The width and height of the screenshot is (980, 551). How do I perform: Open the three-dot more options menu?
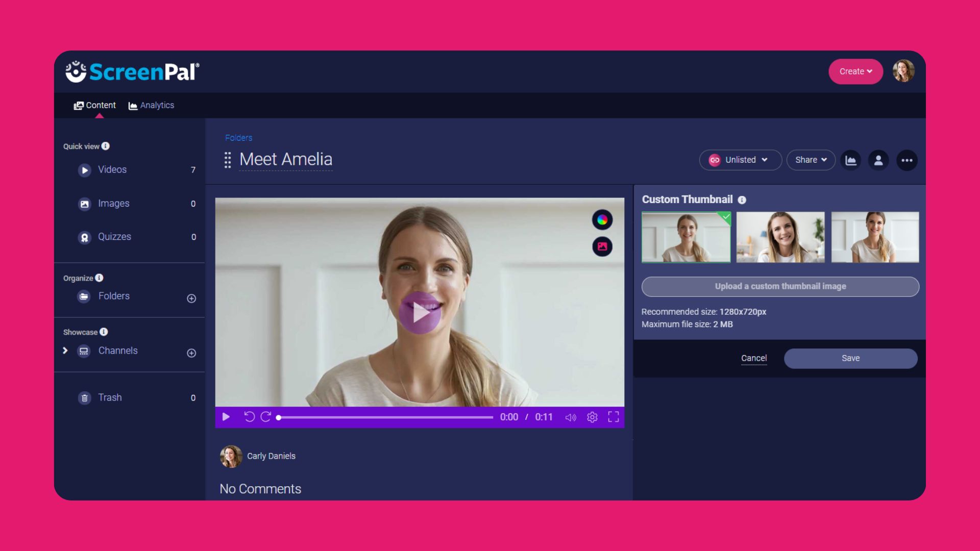tap(906, 160)
